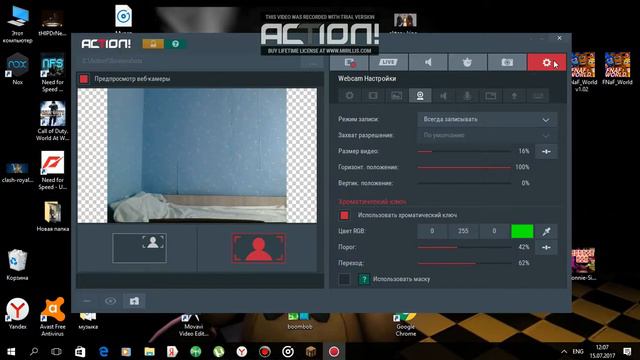Open Microsoft Edge from the taskbar

coord(104,351)
